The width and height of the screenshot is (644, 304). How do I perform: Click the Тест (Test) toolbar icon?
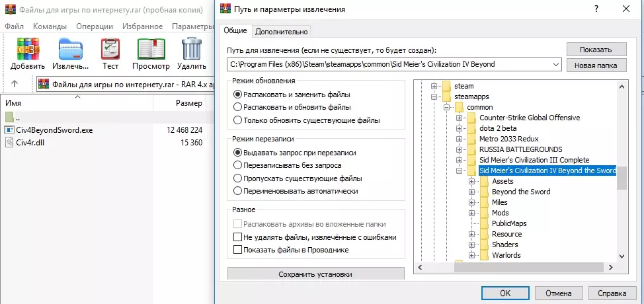click(110, 50)
